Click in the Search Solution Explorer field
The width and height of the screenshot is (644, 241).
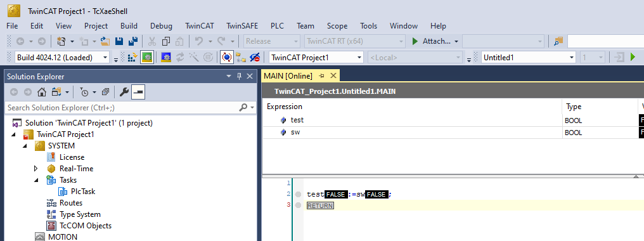click(122, 108)
